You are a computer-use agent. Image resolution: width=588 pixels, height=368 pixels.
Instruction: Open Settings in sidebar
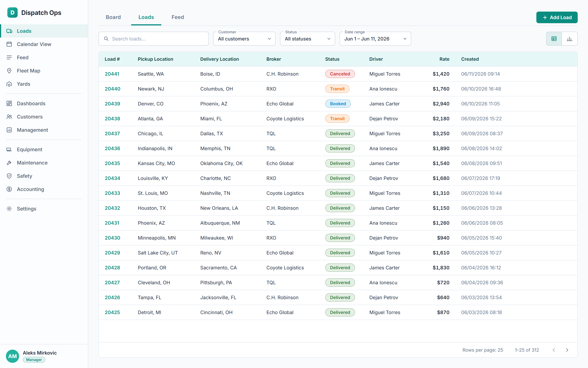[x=44, y=209]
